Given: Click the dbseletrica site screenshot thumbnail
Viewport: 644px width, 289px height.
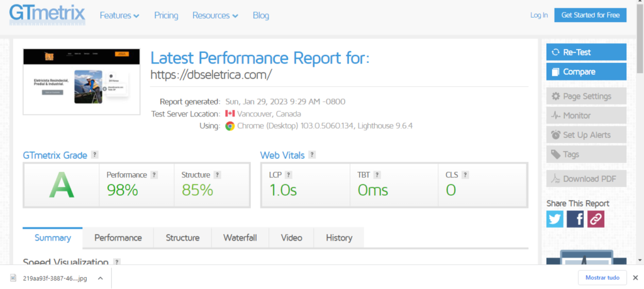Looking at the screenshot, I should pyautogui.click(x=82, y=82).
